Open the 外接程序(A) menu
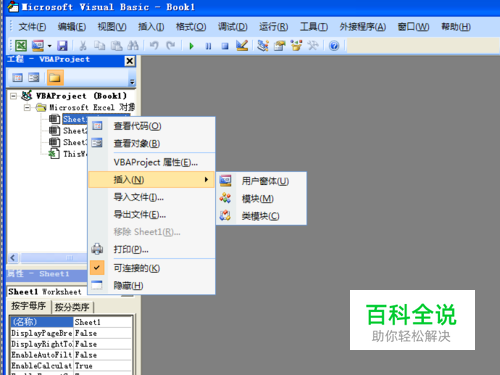 pos(363,27)
